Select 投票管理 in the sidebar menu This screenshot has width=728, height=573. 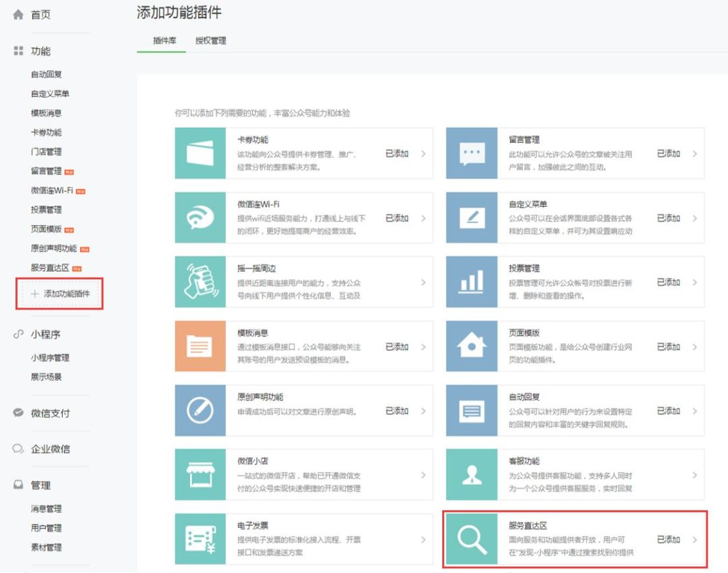47,210
